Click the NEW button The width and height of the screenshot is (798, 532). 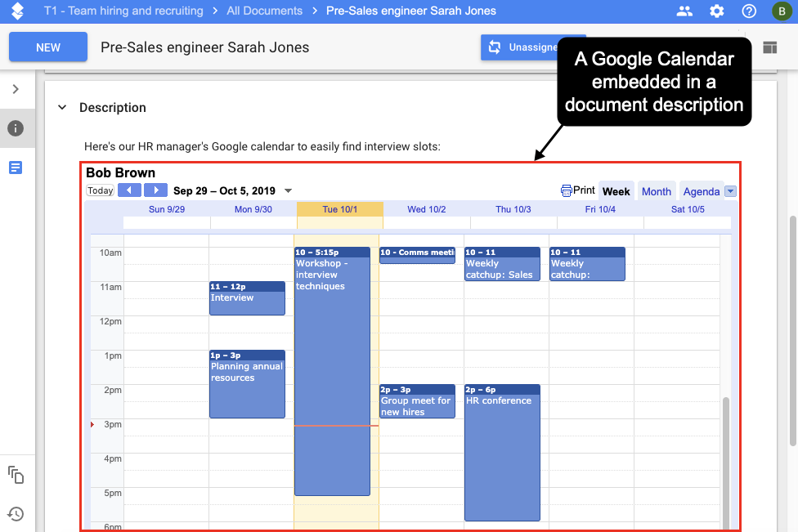coord(48,47)
